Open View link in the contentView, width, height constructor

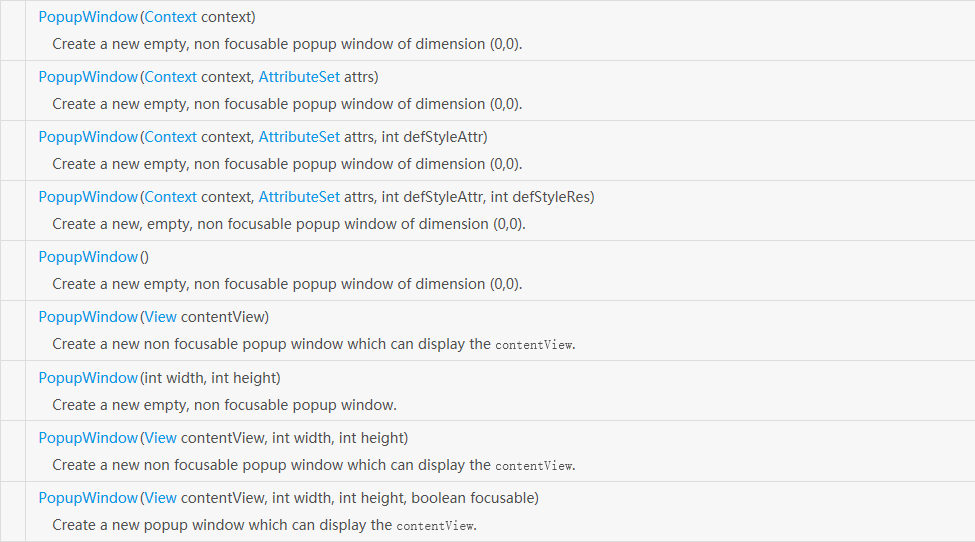160,438
